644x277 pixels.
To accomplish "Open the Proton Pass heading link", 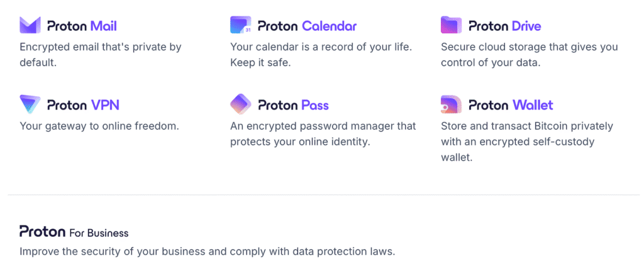I will click(293, 105).
